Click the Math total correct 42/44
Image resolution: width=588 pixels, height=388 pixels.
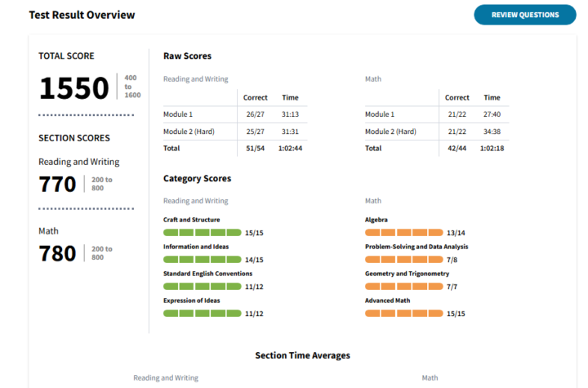coord(457,149)
